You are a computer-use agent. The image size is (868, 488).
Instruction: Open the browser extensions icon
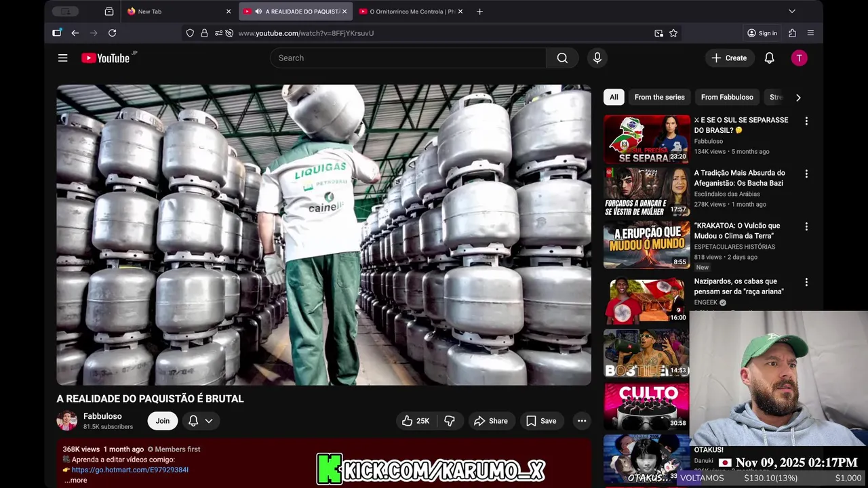tap(792, 33)
